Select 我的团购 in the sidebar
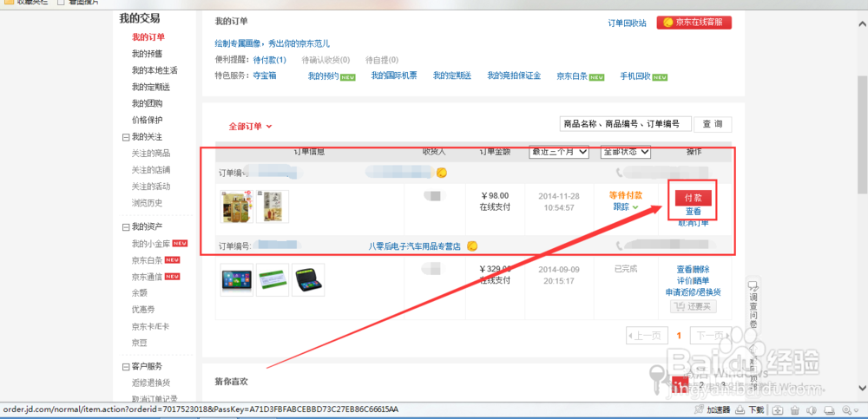This screenshot has height=419, width=868. point(148,103)
